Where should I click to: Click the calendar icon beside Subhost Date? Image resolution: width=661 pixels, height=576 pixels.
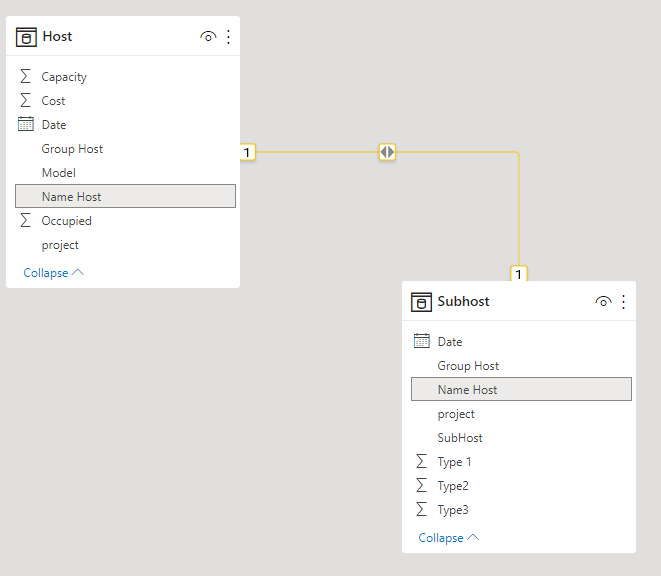click(x=422, y=341)
